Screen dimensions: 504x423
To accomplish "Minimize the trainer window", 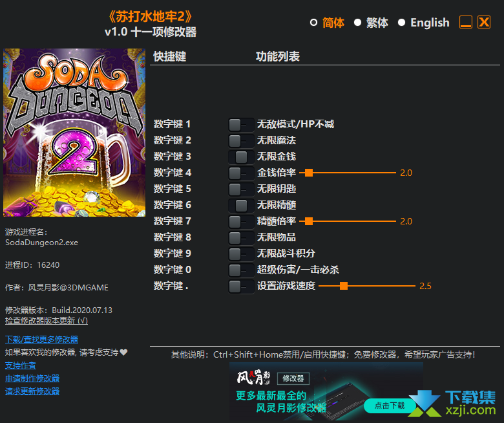I will pyautogui.click(x=465, y=22).
